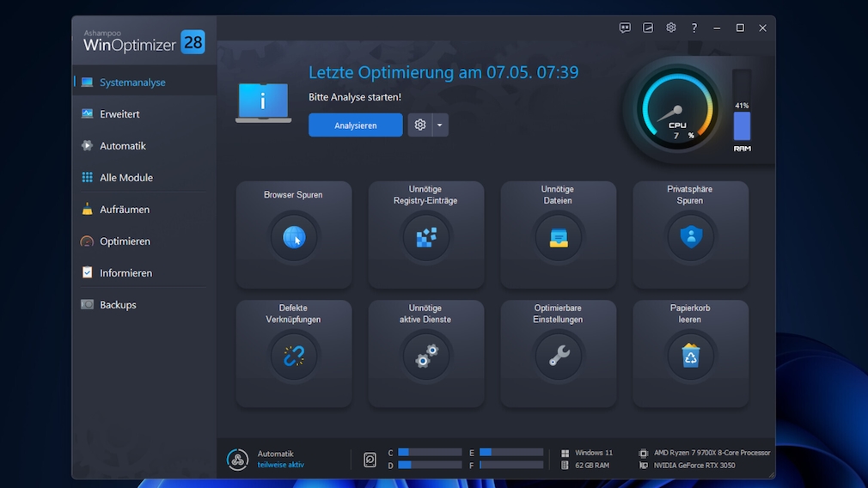Viewport: 868px width, 488px height.
Task: Click the Analysieren button
Action: pyautogui.click(x=356, y=125)
